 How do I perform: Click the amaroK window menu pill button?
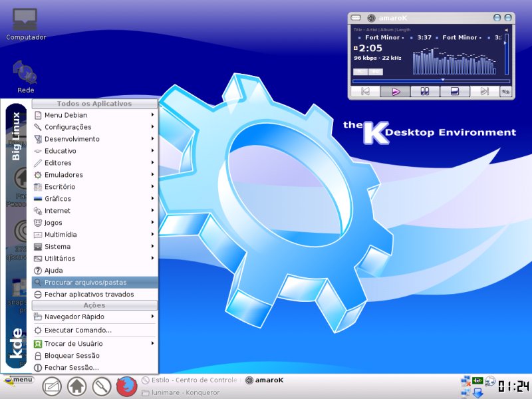coord(356,17)
